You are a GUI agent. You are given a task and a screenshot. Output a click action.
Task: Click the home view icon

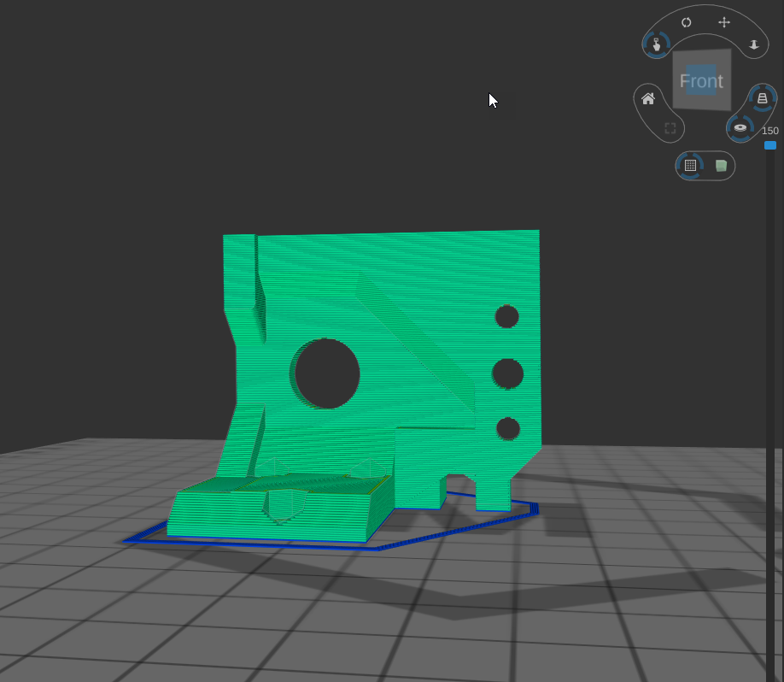click(x=647, y=99)
